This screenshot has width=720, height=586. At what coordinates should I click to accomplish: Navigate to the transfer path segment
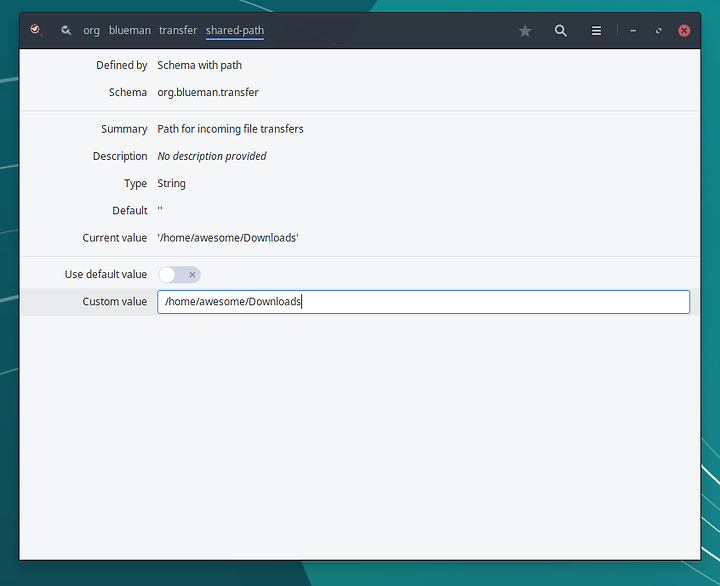point(178,30)
